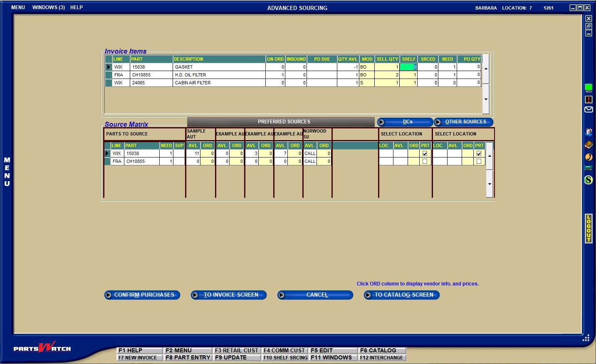This screenshot has width=596, height=364.
Task: Click Source Matrix scrollbar down arrow
Action: [x=490, y=184]
